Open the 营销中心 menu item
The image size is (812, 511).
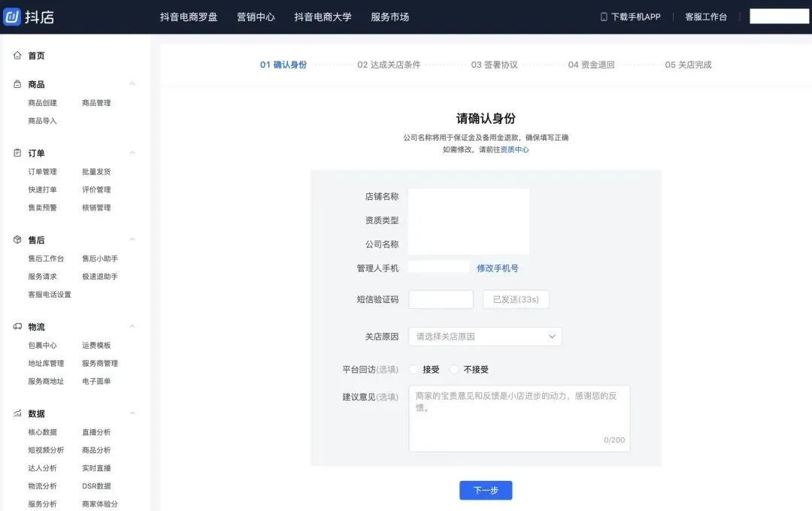pos(256,16)
